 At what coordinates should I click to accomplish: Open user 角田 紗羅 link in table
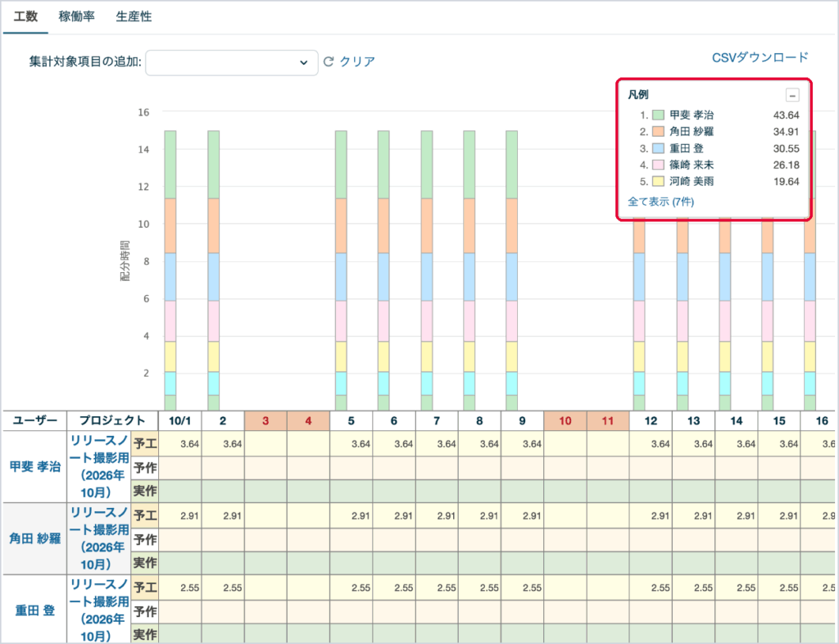click(x=34, y=538)
